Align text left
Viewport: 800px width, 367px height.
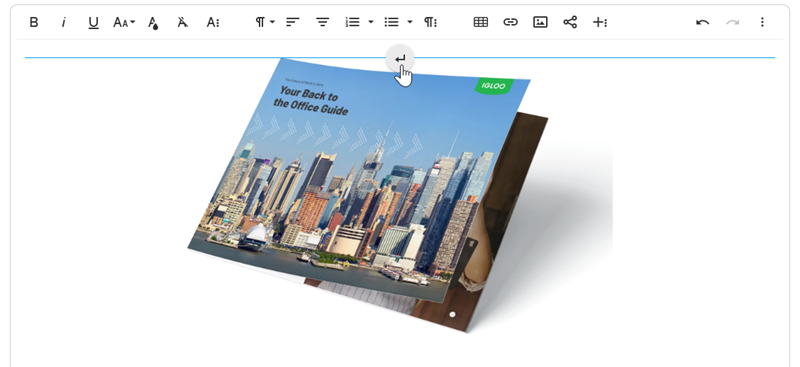(x=292, y=22)
